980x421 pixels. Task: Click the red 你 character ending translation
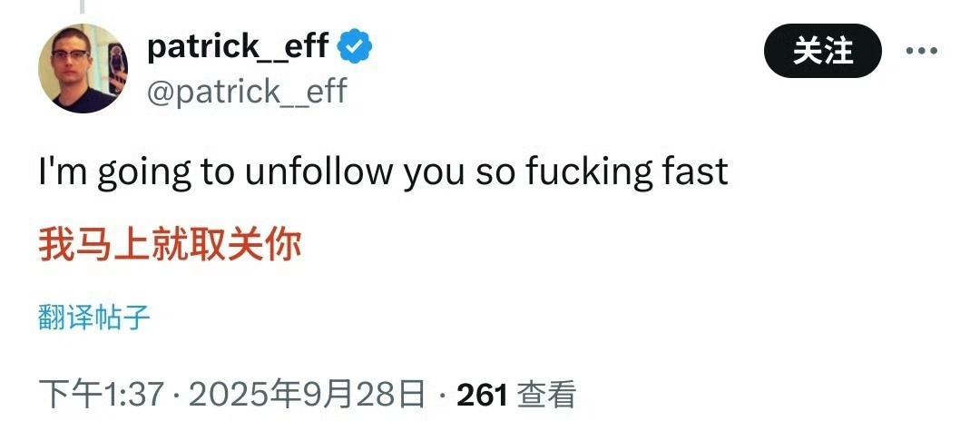point(282,245)
